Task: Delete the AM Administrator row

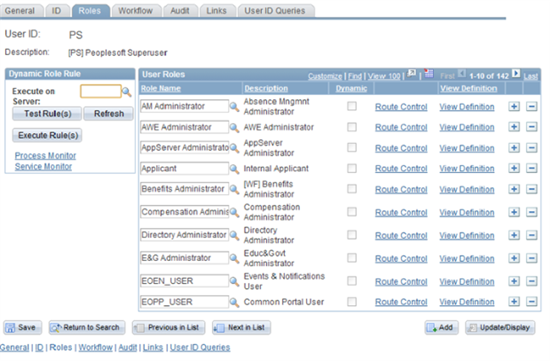Action: click(x=532, y=106)
